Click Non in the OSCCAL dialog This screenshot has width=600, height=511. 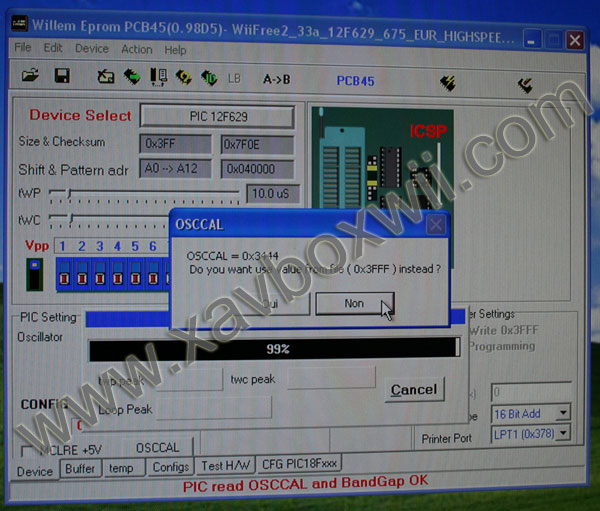[355, 304]
